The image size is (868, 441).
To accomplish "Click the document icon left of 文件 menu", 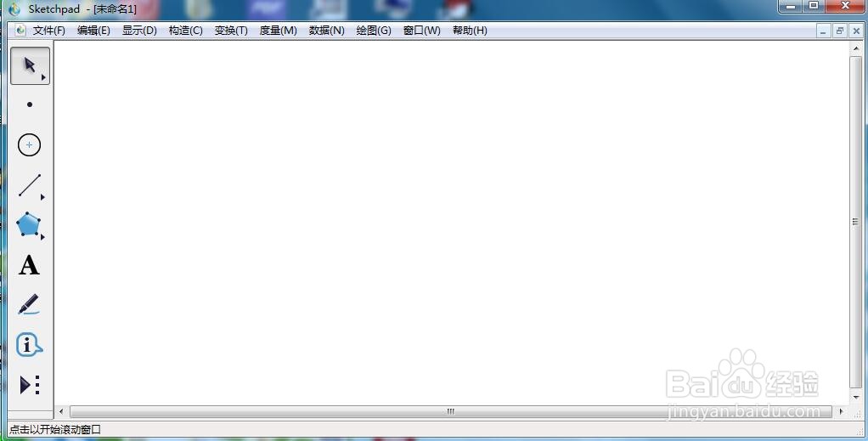I will point(20,30).
